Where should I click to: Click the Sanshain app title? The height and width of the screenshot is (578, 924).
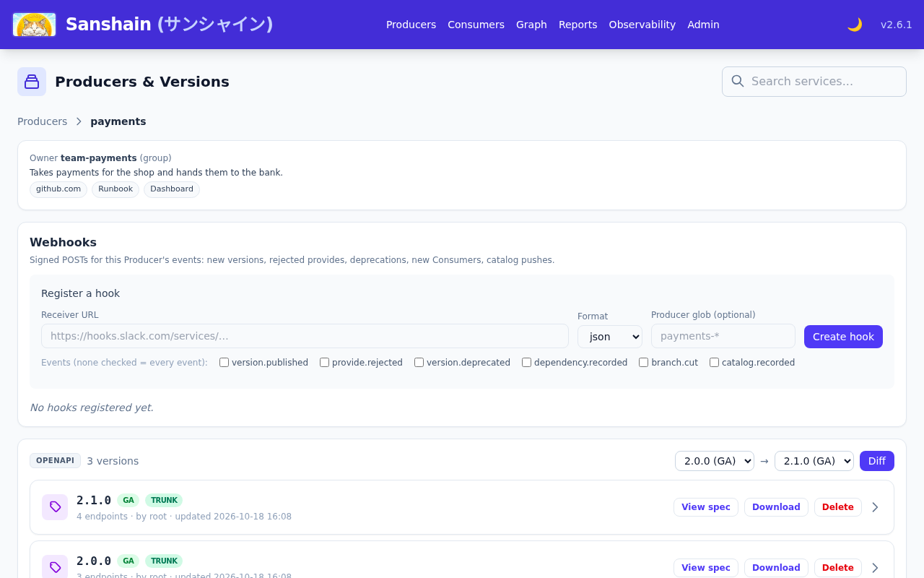[x=169, y=25]
